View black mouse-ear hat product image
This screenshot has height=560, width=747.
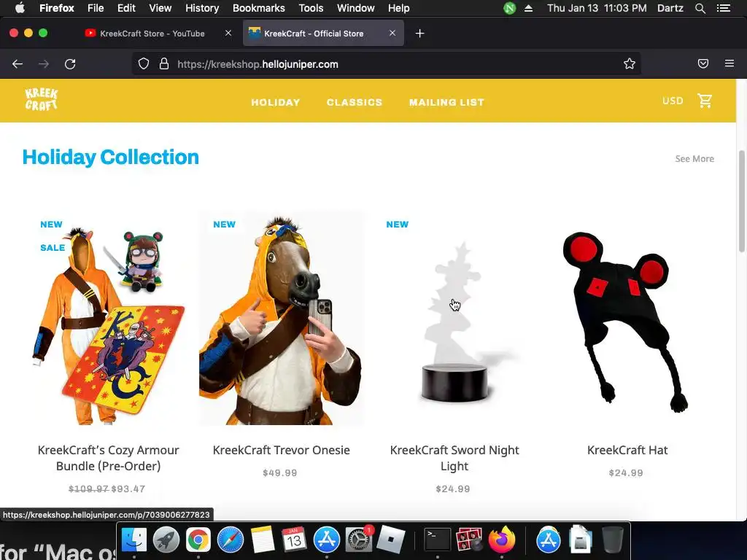[x=627, y=319]
